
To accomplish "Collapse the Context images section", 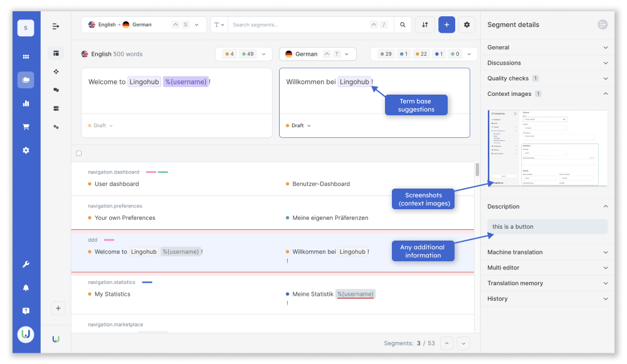I will click(x=547, y=94).
